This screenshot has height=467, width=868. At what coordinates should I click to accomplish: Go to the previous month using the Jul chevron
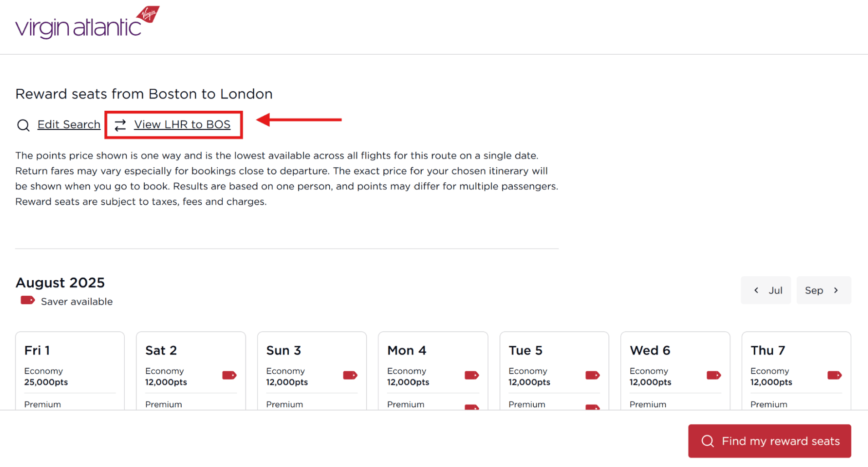click(766, 290)
